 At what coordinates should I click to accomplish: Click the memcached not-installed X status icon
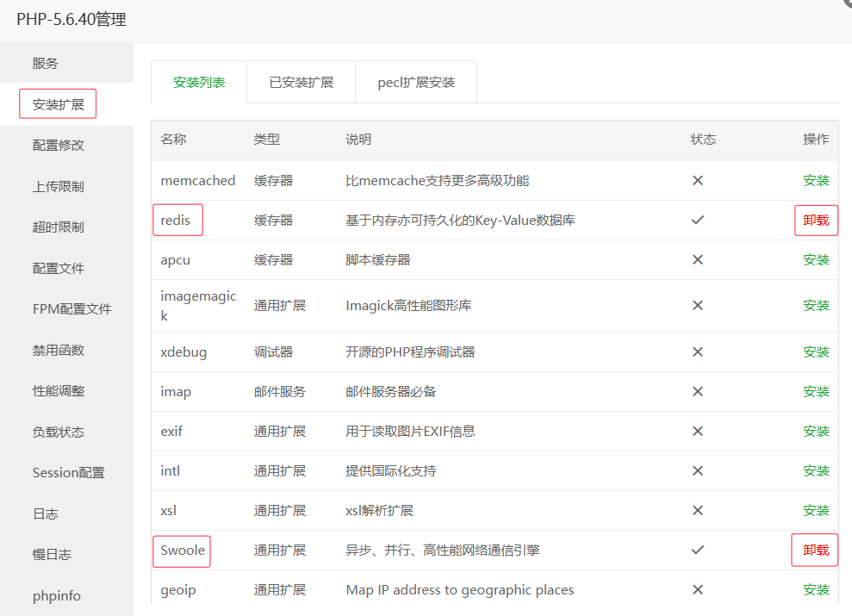pos(698,180)
